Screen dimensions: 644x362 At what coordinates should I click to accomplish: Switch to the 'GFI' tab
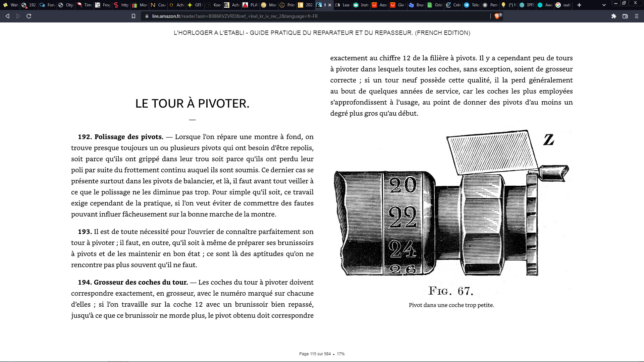[195, 5]
